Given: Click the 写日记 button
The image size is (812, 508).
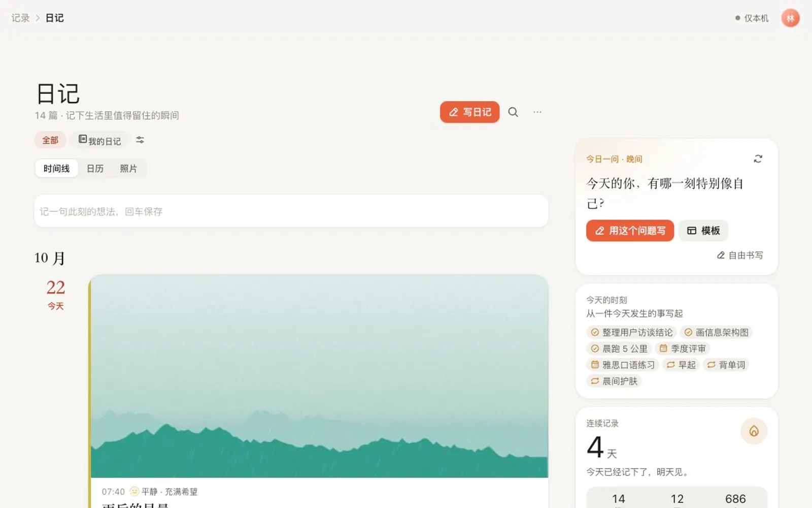Looking at the screenshot, I should pyautogui.click(x=469, y=112).
